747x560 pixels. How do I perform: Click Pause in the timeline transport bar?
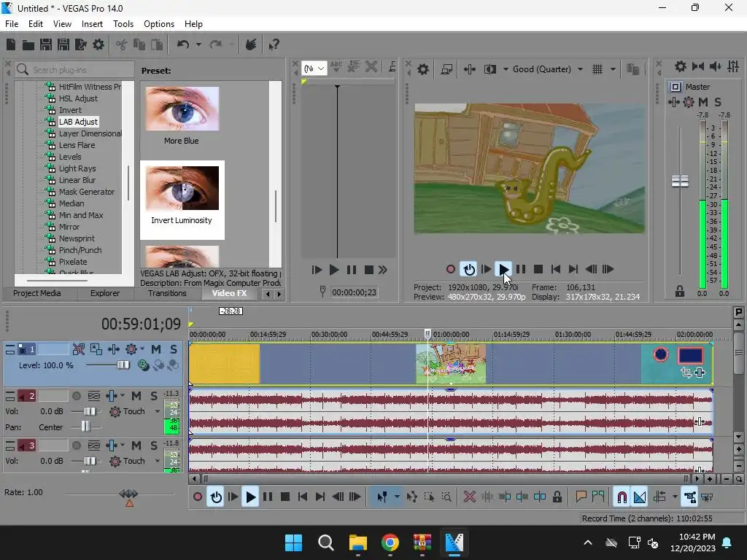click(268, 497)
